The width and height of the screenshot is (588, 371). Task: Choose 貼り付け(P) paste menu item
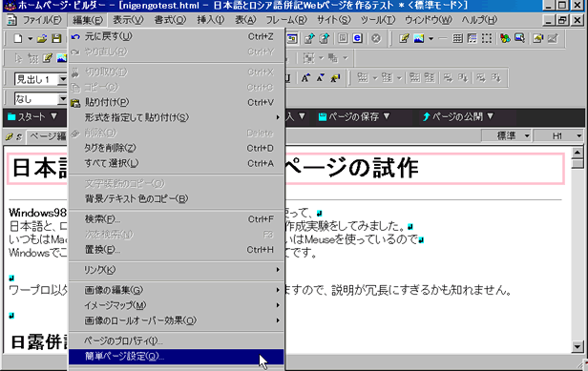tap(177, 102)
